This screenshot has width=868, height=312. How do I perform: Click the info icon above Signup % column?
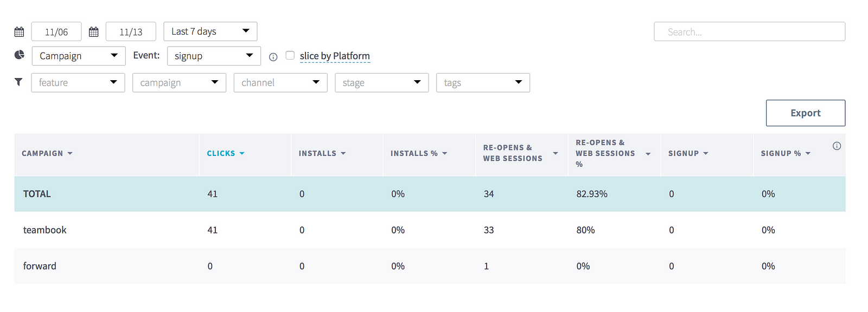click(837, 146)
